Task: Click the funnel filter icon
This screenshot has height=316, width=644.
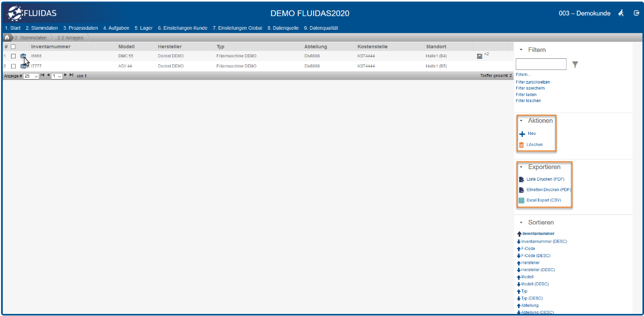Action: (575, 64)
